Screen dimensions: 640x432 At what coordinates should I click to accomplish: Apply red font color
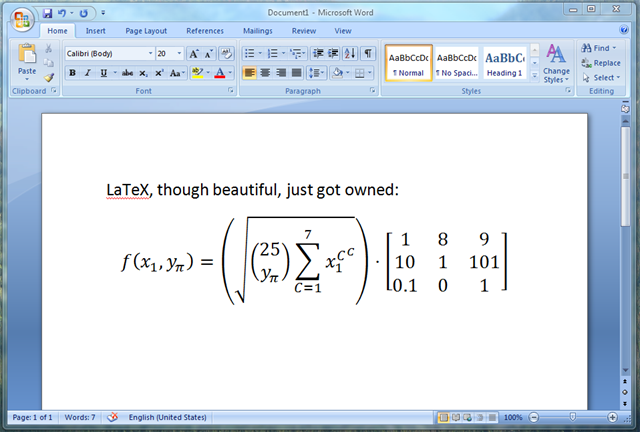[220, 73]
